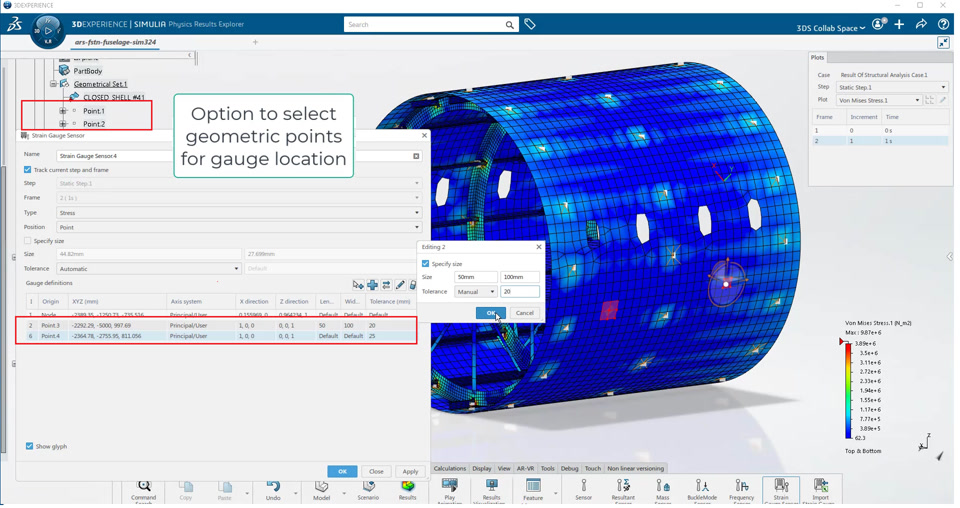Click the Strain Gauge Sensor tool

[781, 490]
